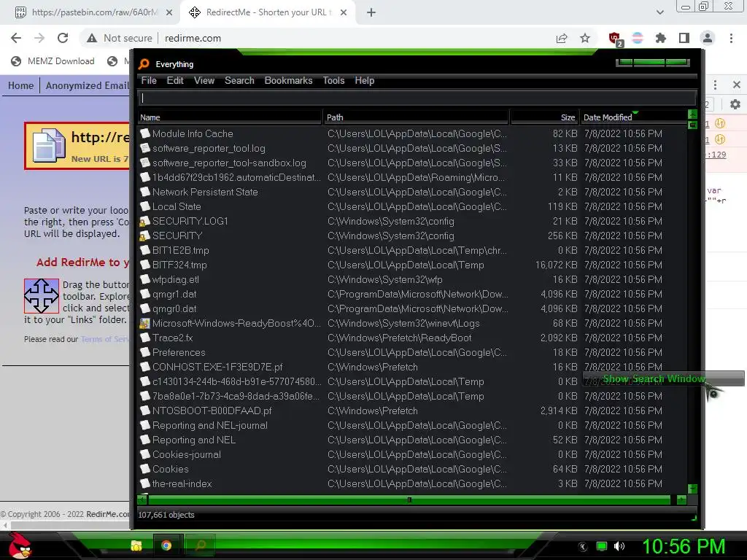Click the vertical scrollbar down arrow in Everything

(x=693, y=489)
